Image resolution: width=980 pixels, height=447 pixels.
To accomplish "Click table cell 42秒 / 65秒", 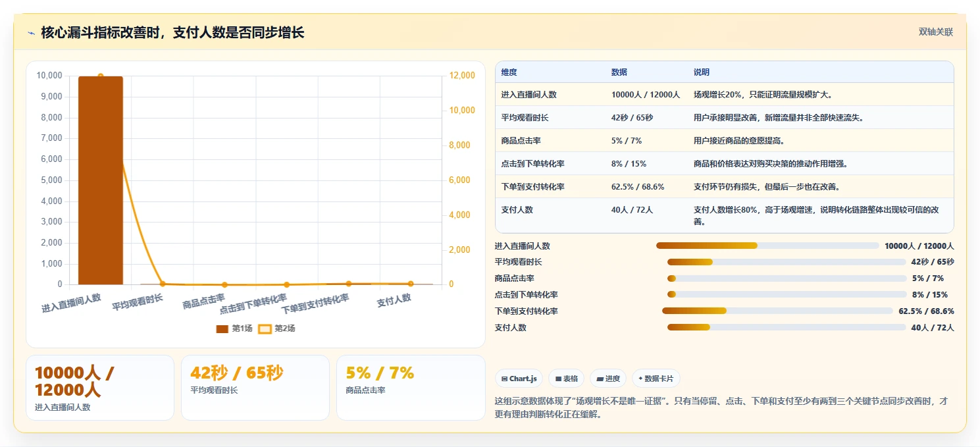I will tap(632, 118).
